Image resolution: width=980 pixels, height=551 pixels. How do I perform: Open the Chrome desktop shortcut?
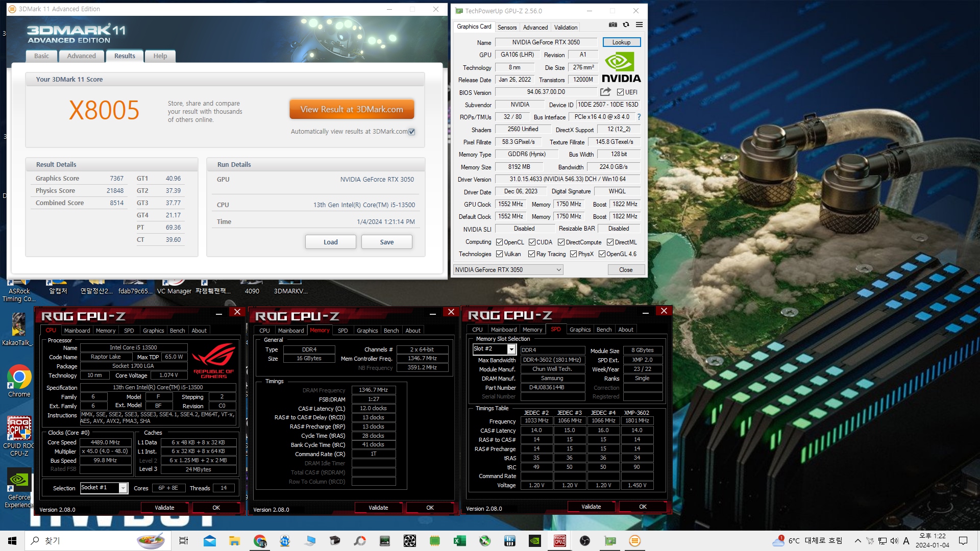(x=19, y=381)
